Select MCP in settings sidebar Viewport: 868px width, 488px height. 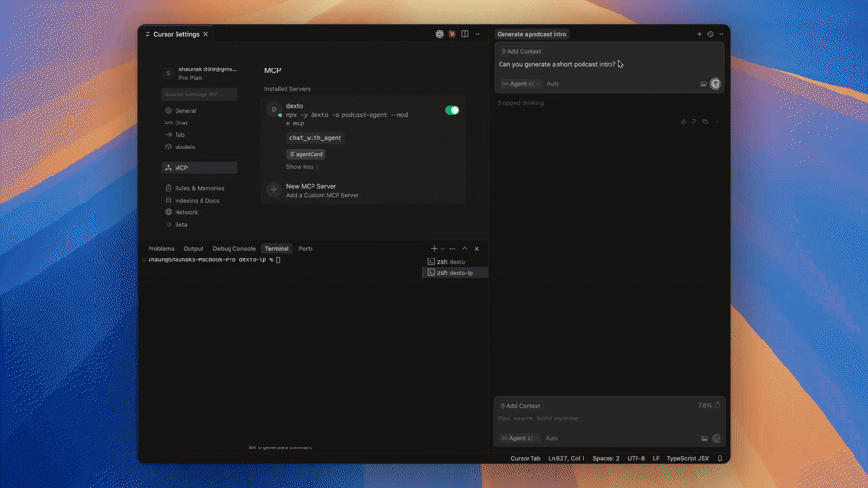pos(200,168)
